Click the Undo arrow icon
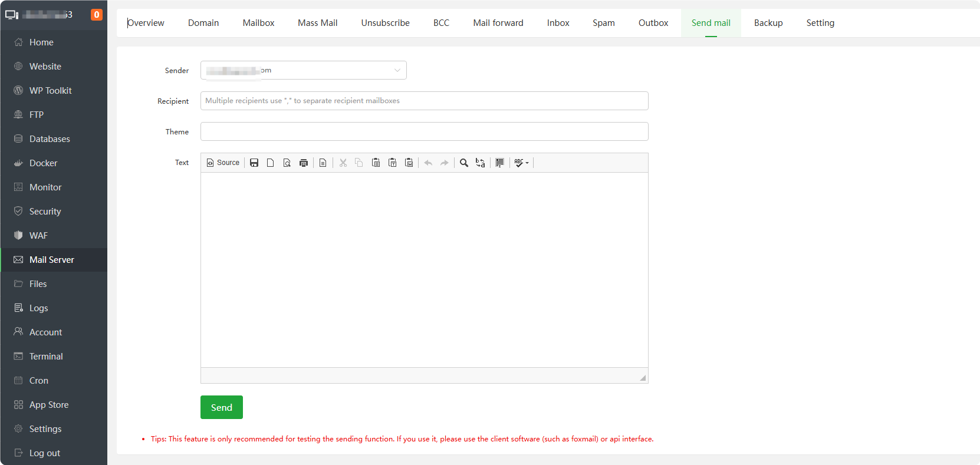 429,163
